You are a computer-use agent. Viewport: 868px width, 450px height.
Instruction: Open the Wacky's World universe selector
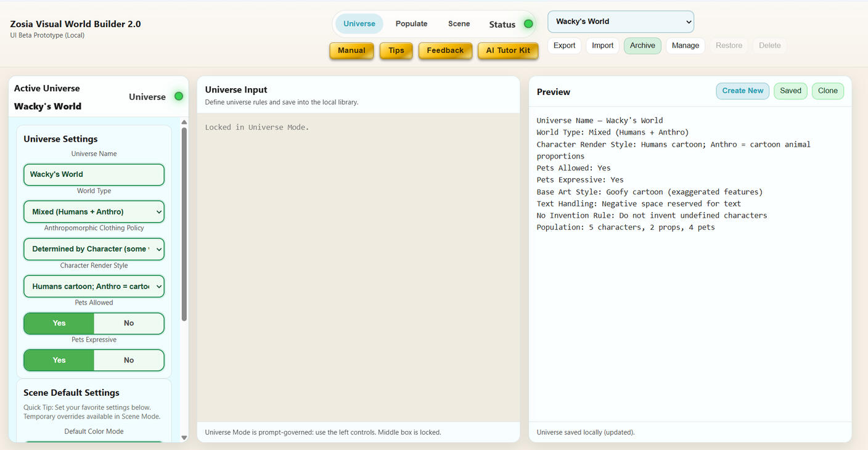(620, 22)
